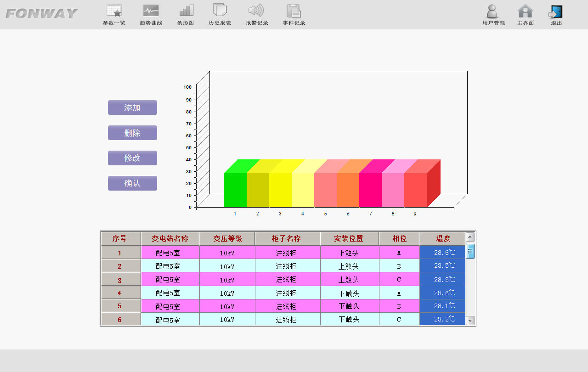
Task: Click temperature 28.5℃ in row 2
Action: [x=445, y=265]
